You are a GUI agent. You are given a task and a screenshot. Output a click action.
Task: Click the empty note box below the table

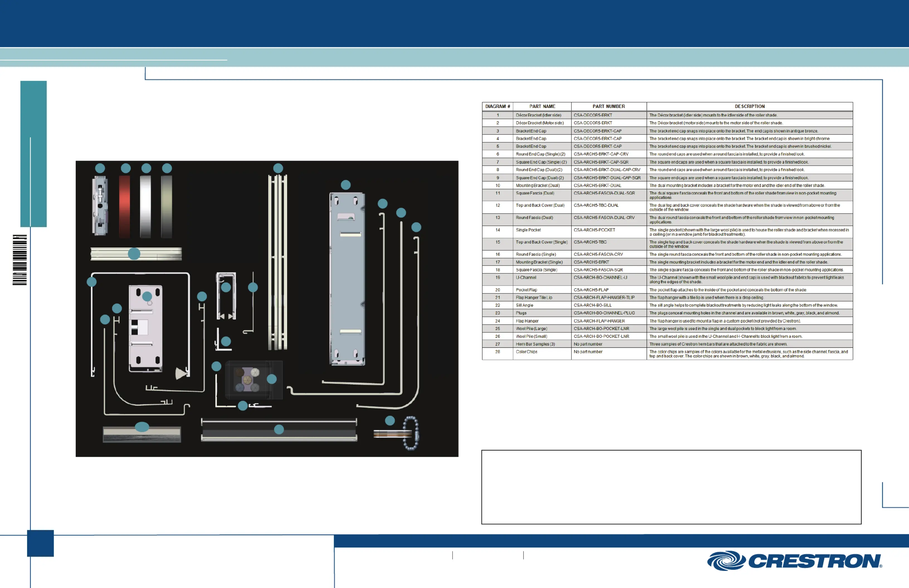[671, 487]
